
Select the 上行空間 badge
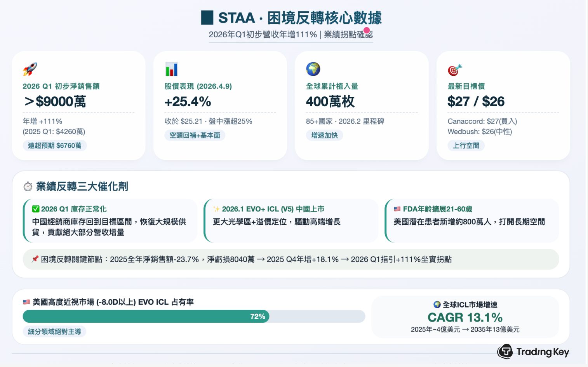tap(466, 146)
